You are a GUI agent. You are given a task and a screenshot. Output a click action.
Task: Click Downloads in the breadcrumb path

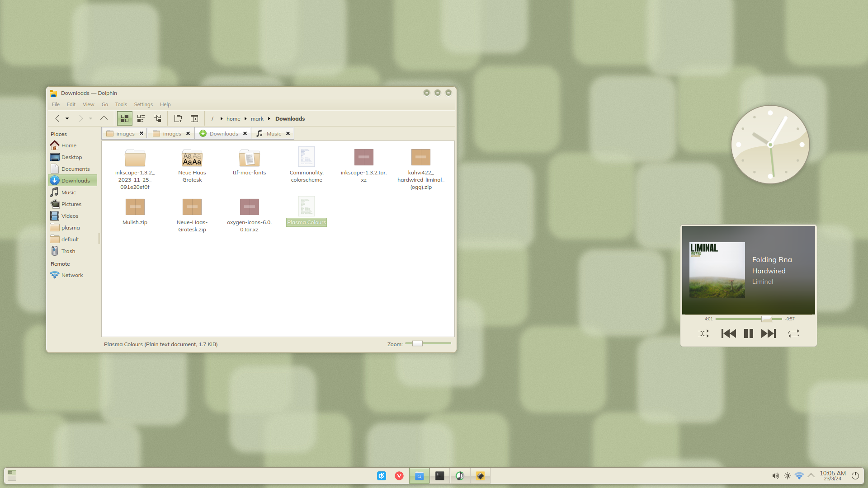point(290,119)
